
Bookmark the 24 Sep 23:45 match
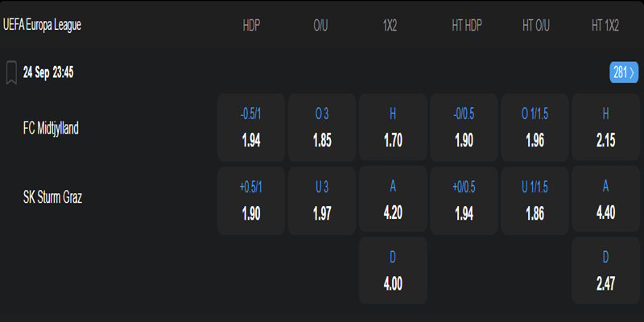tap(11, 72)
